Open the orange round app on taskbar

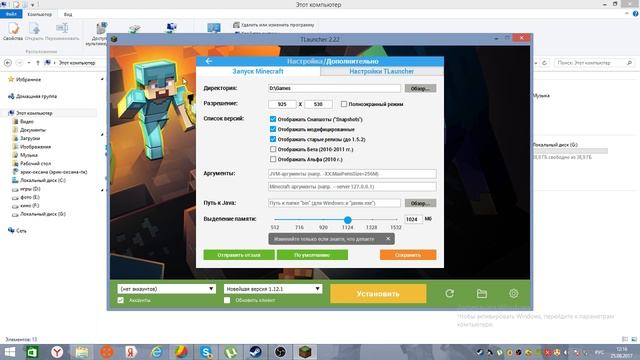pyautogui.click(x=107, y=352)
